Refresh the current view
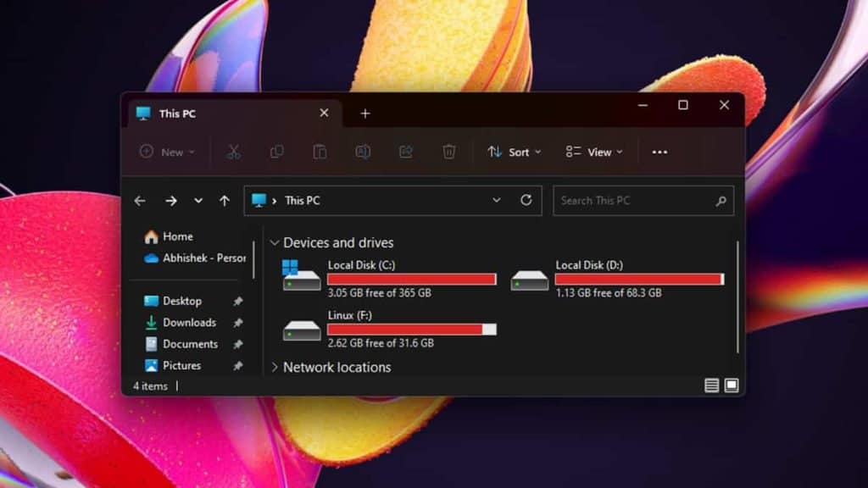 tap(526, 200)
